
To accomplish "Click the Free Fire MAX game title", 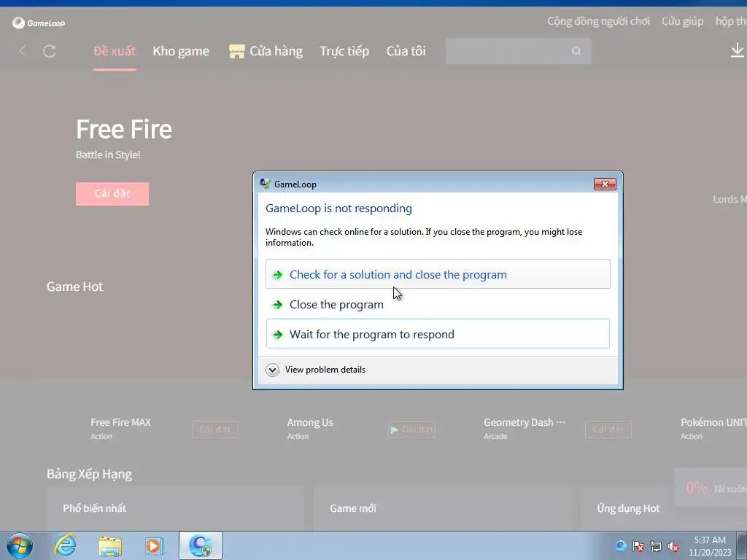I will (x=120, y=422).
